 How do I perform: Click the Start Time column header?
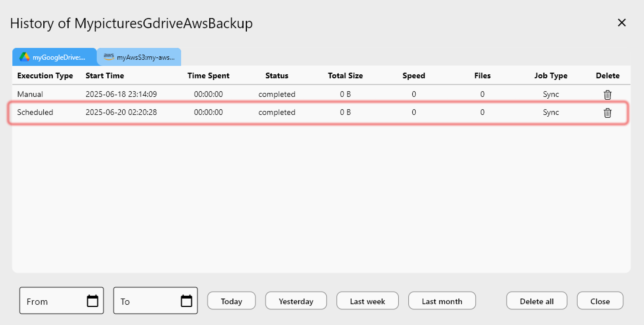coord(105,75)
